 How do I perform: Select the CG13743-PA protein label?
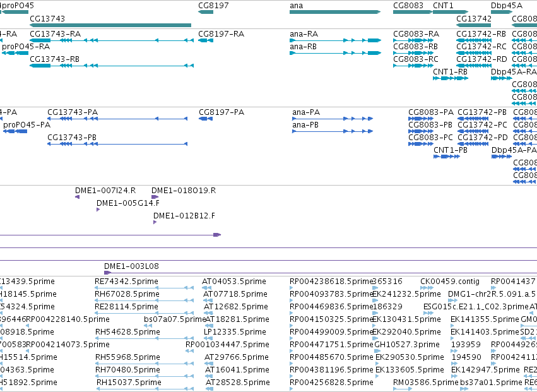[x=73, y=112]
